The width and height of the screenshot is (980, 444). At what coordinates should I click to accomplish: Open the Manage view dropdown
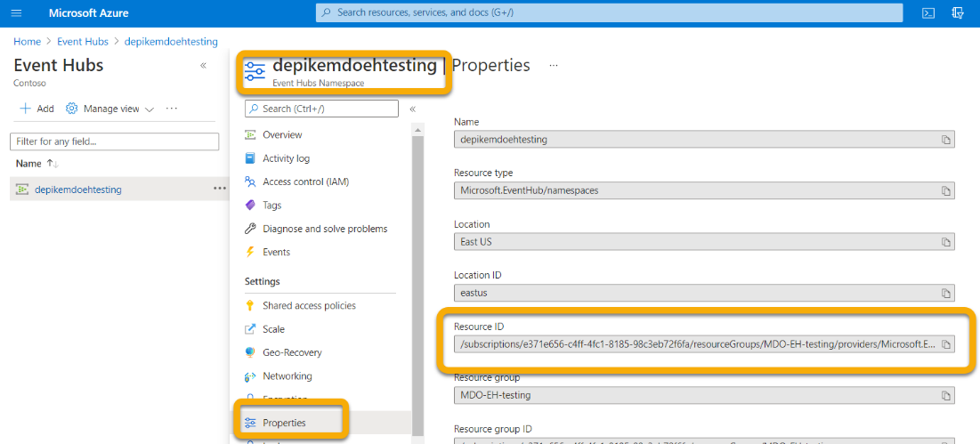pyautogui.click(x=110, y=109)
